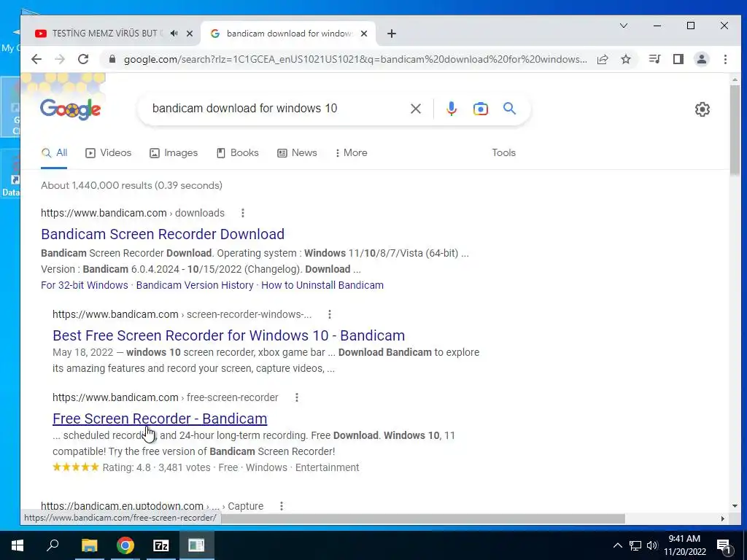747x560 pixels.
Task: Switch to Images results
Action: 174,153
